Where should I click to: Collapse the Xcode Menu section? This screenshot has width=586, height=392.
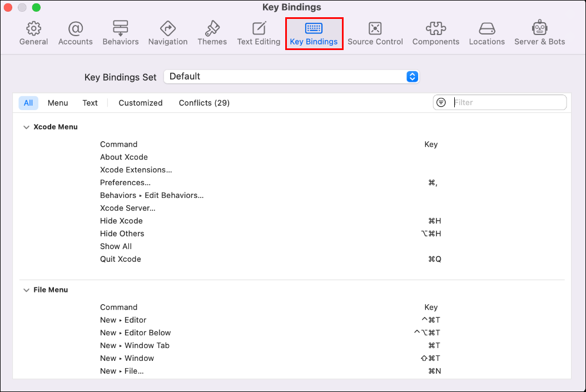(26, 127)
